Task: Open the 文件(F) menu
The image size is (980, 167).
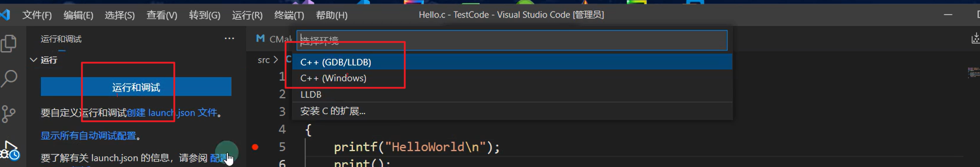Action: pos(37,15)
